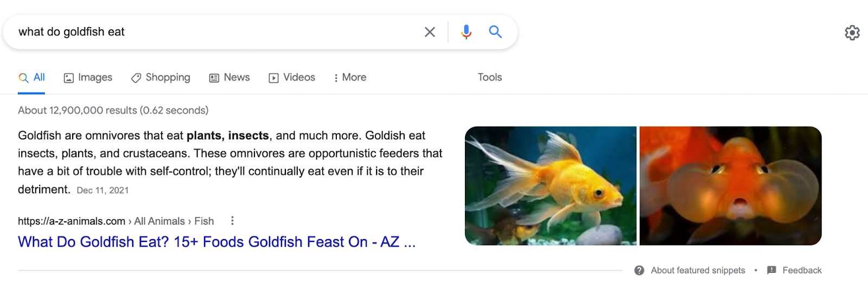Select the Videos tab
This screenshot has height=281, width=868.
(x=292, y=78)
